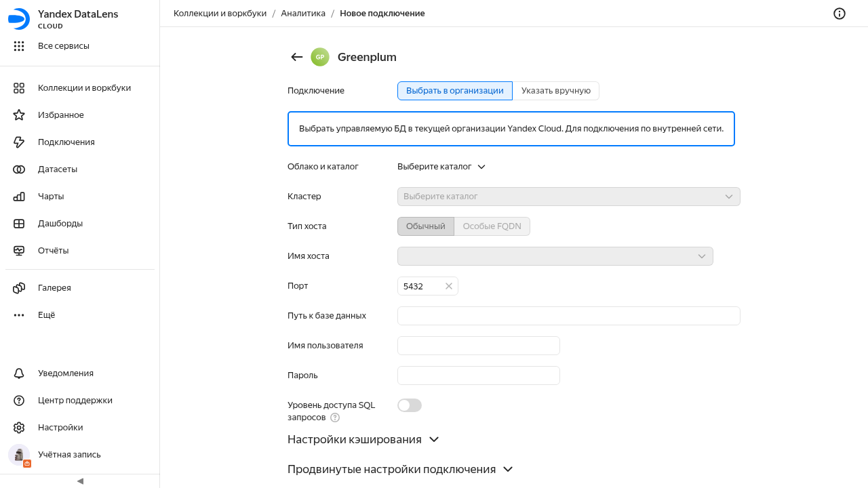Click 'Новое подключение' breadcrumb
Image resolution: width=868 pixels, height=488 pixels.
382,14
